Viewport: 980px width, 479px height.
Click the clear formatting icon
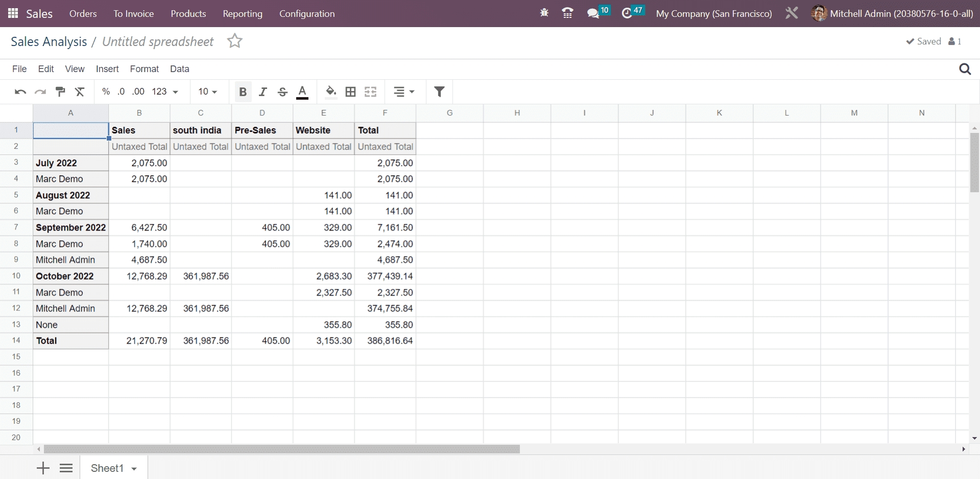[x=80, y=92]
